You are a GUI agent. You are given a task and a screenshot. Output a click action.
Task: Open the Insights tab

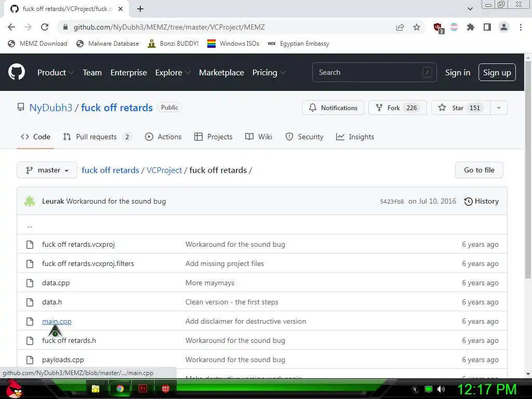click(x=355, y=137)
